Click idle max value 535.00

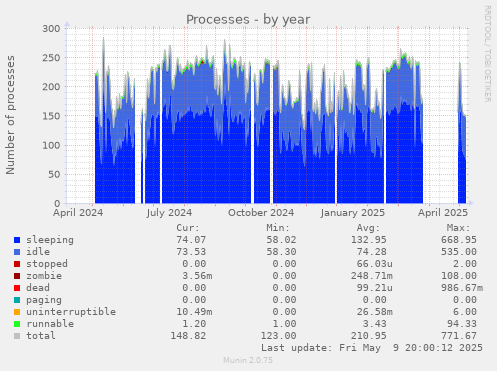459,252
